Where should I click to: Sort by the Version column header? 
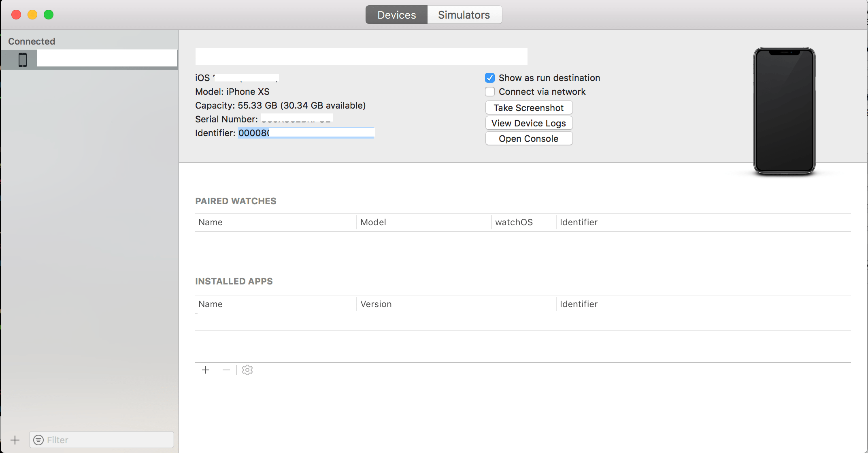pyautogui.click(x=456, y=304)
